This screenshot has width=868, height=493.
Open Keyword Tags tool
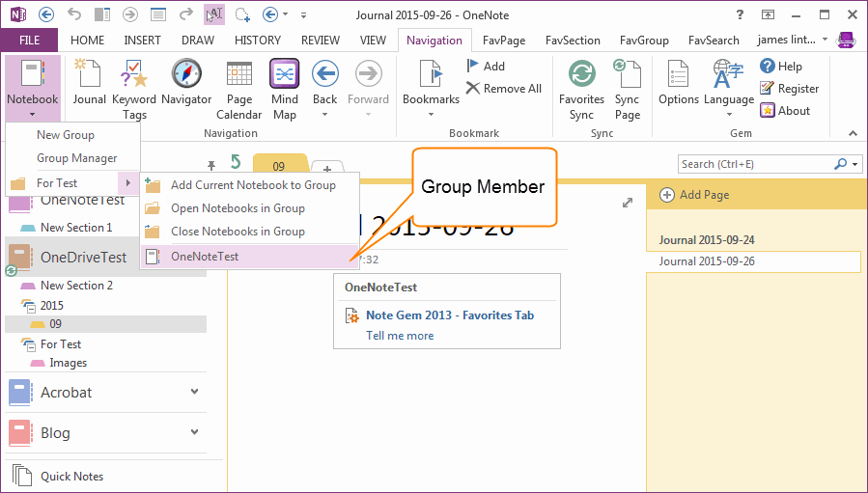point(134,89)
